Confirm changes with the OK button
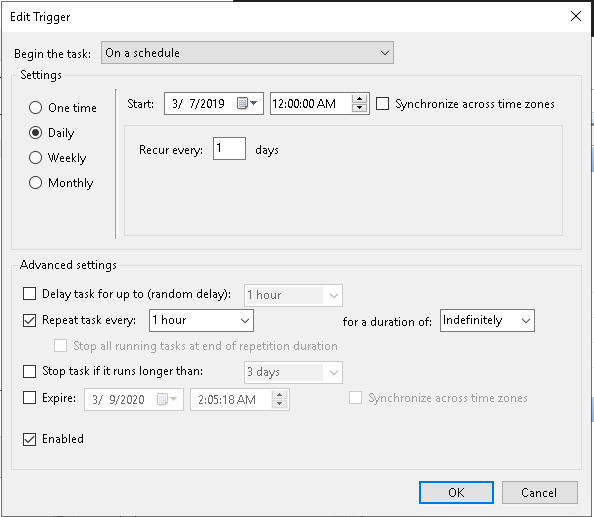 tap(456, 492)
